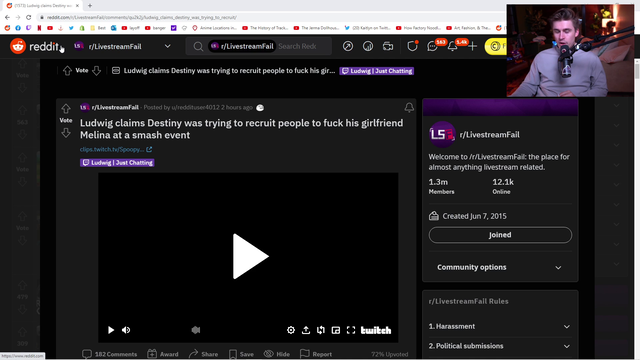640x360 pixels.
Task: Expand Community options
Action: (x=500, y=267)
